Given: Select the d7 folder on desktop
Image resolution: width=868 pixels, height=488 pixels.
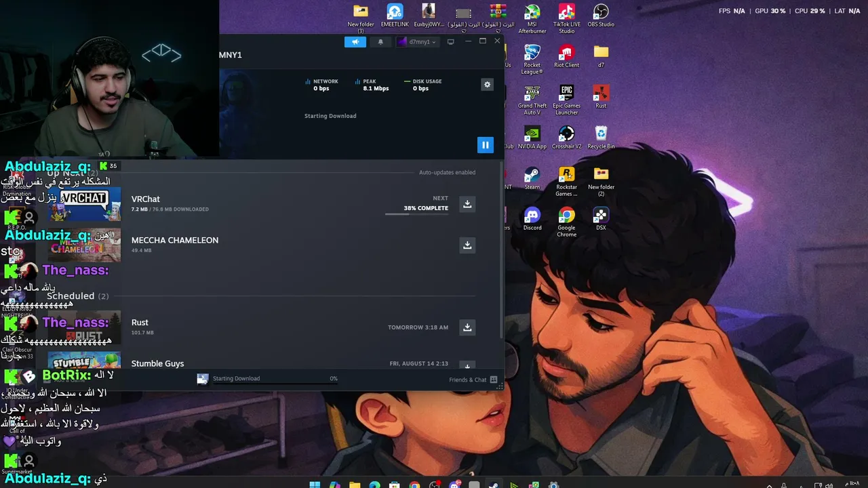Looking at the screenshot, I should pos(601,56).
